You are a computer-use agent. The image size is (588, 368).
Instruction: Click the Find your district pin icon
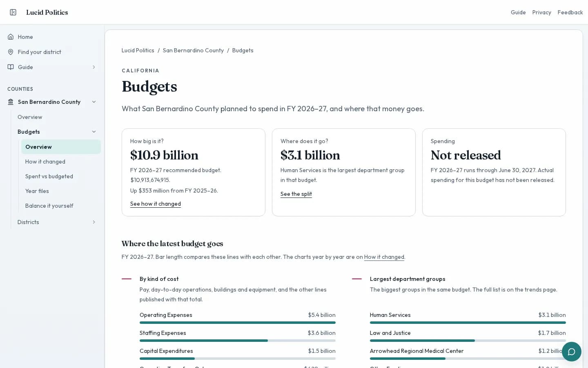(11, 52)
